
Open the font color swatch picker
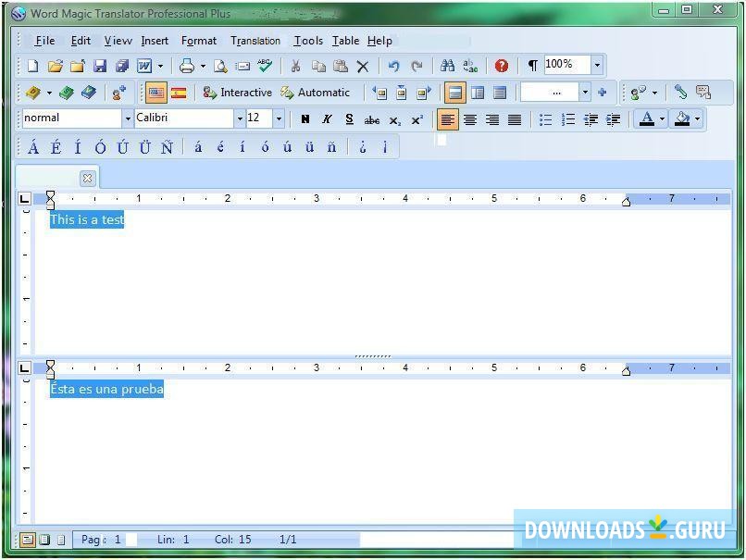coord(663,118)
